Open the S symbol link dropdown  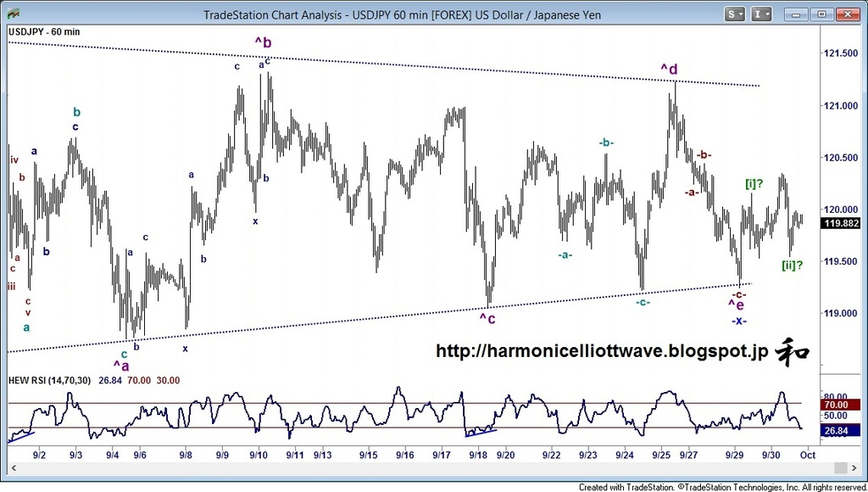[736, 14]
